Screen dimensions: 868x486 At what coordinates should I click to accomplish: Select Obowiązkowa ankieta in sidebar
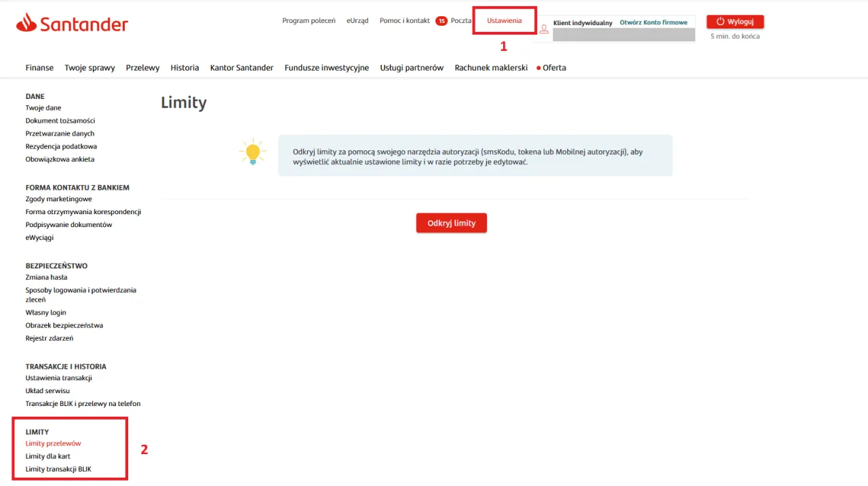[x=60, y=159]
